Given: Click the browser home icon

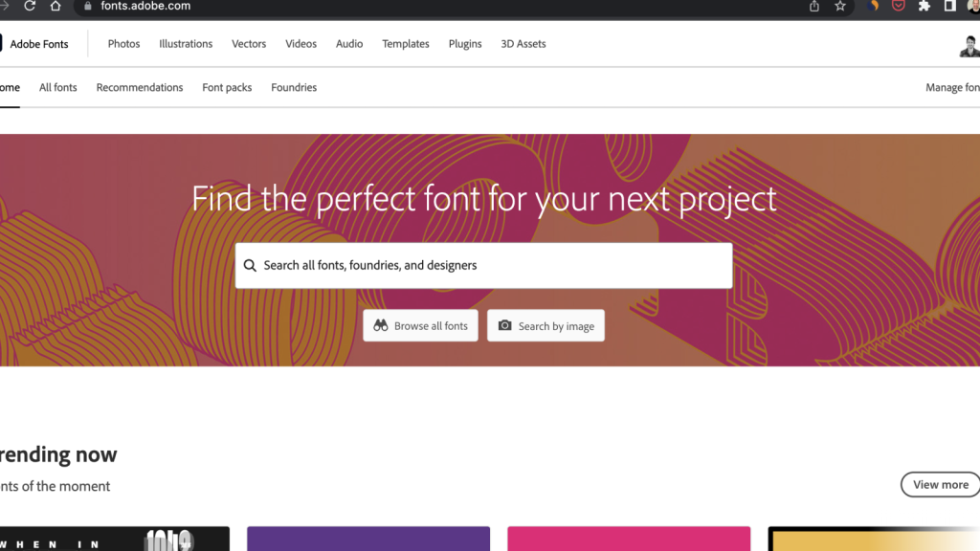Looking at the screenshot, I should pos(55,6).
